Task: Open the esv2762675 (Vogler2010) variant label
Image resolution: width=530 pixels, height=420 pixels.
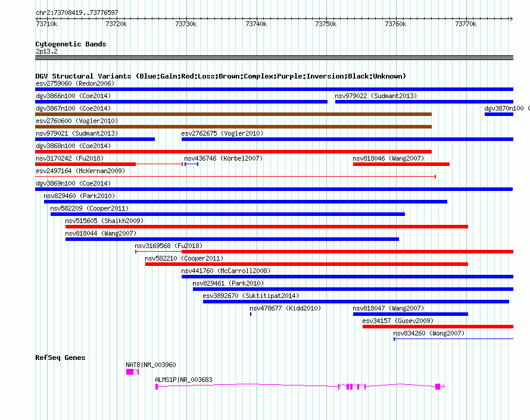Action: (x=222, y=133)
